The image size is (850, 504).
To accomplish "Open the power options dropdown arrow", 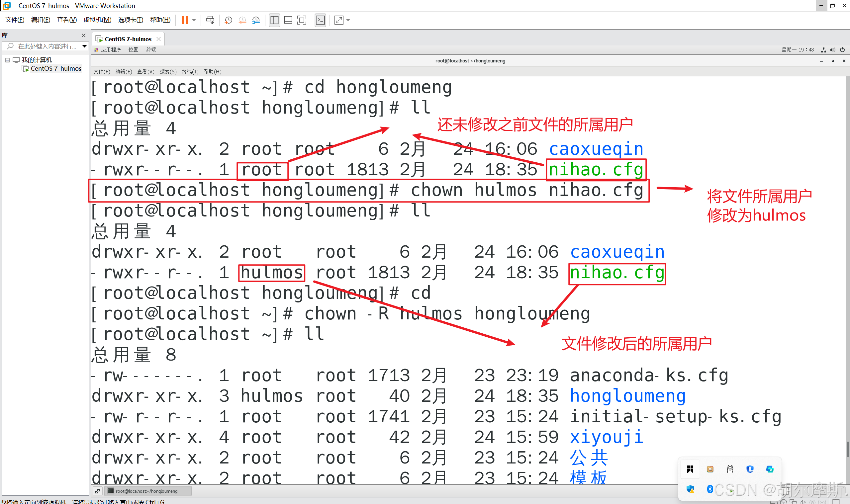I will coord(194,20).
